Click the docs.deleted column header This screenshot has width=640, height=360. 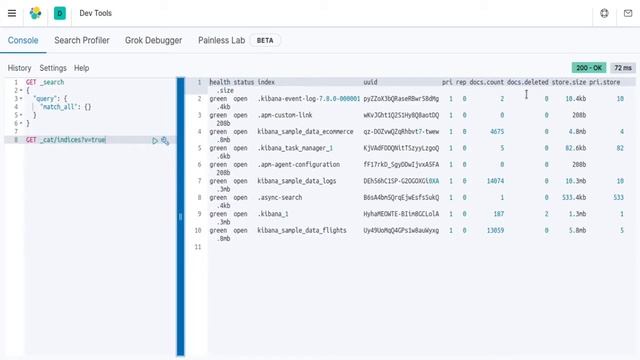coord(527,82)
